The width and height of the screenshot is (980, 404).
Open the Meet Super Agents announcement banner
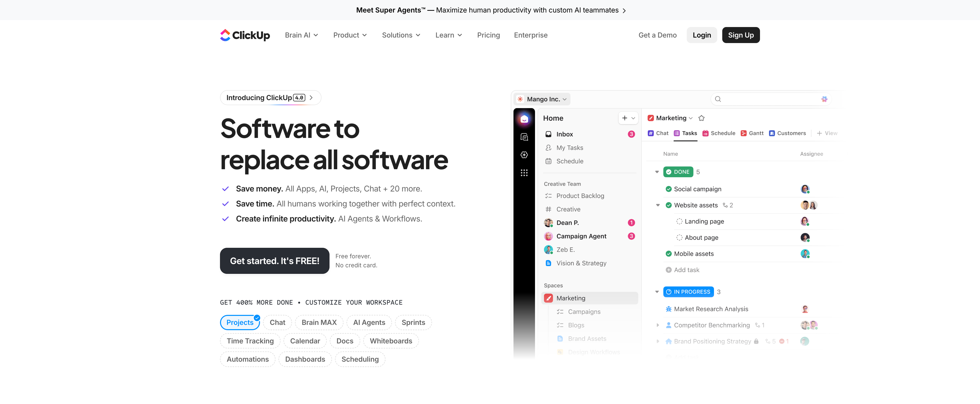point(491,10)
